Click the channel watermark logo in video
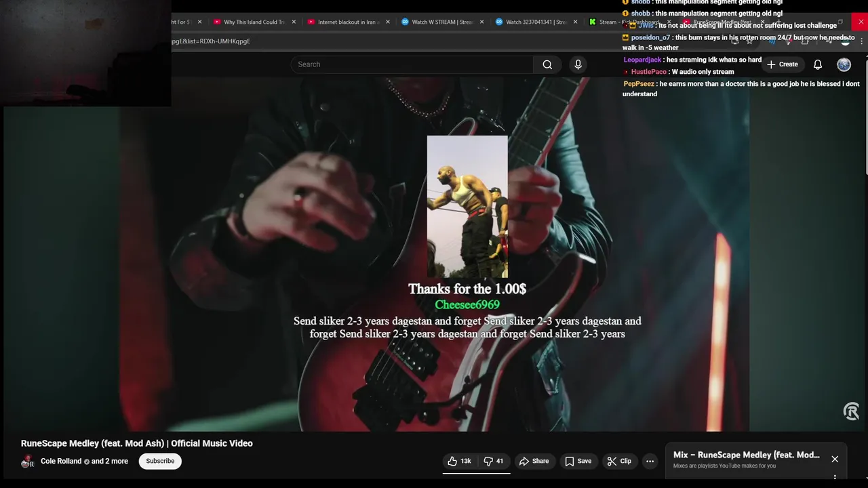868x488 pixels. click(x=851, y=411)
